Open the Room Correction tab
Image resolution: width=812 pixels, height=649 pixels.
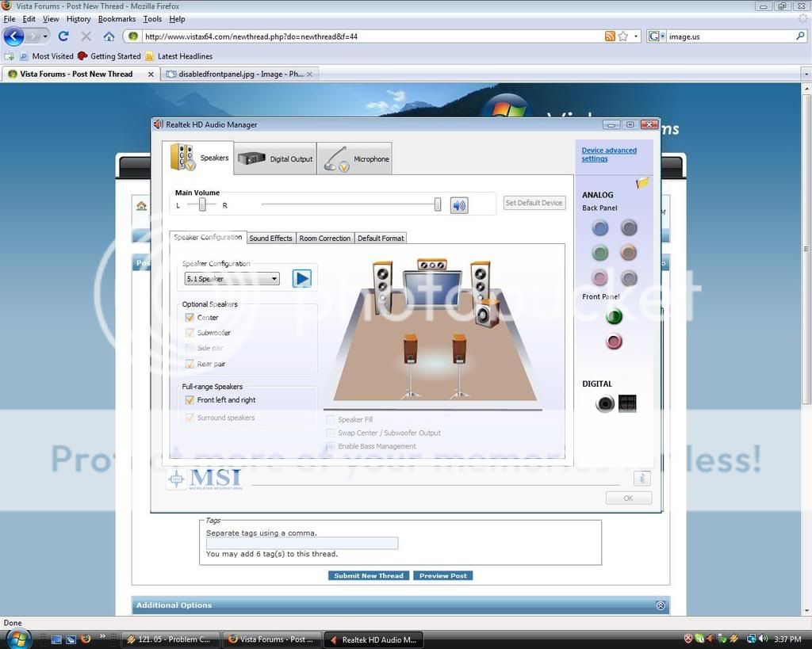click(x=324, y=238)
